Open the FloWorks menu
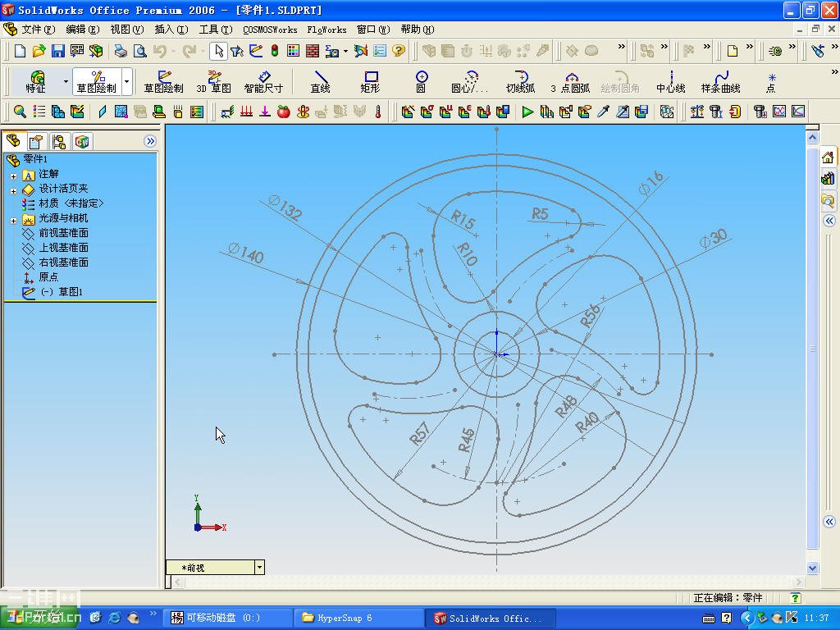Screen dimensions: 840x630 pos(326,30)
